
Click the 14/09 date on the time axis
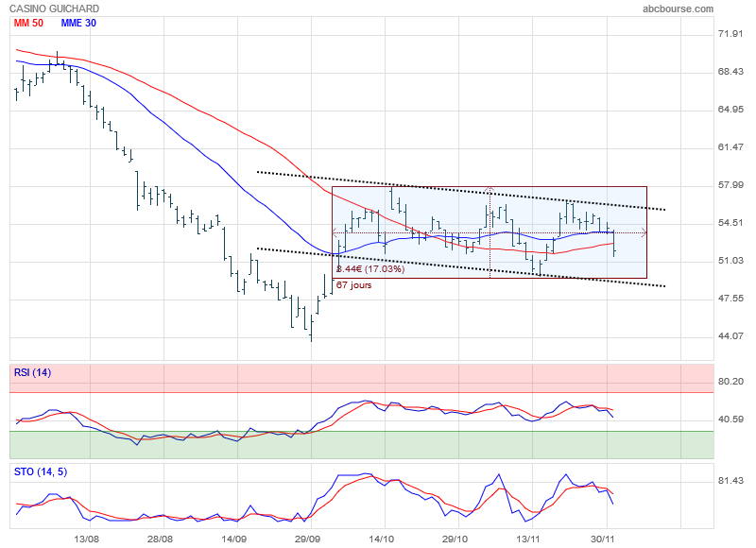click(233, 539)
